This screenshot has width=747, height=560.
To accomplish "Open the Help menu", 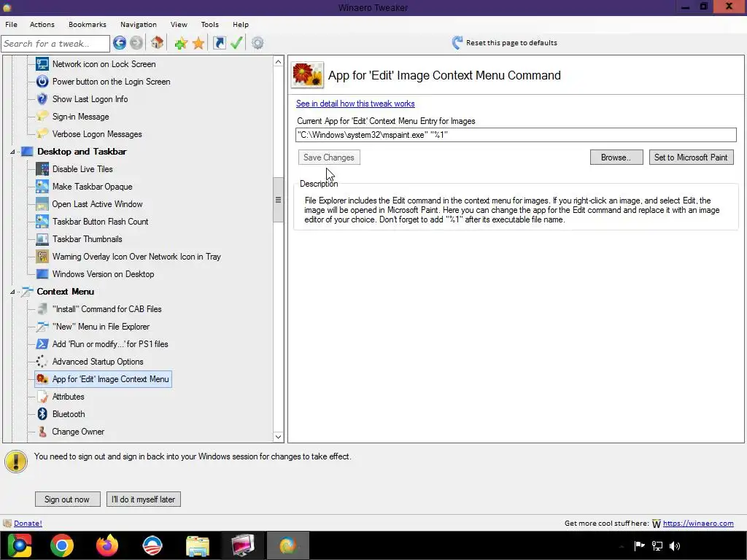I will (x=241, y=24).
